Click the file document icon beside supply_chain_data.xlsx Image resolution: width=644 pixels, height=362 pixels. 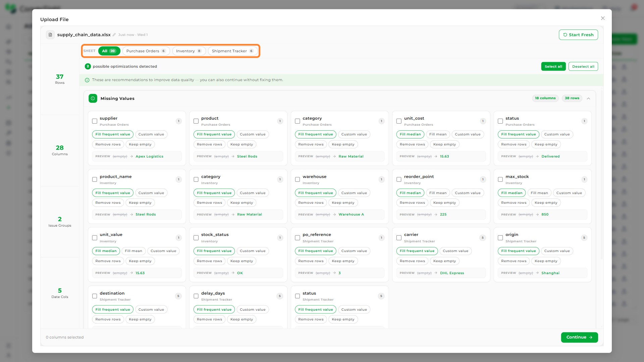tap(50, 35)
